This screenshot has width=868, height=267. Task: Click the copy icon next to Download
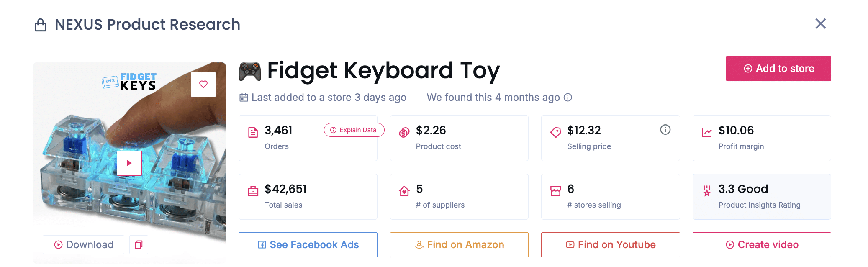click(139, 245)
